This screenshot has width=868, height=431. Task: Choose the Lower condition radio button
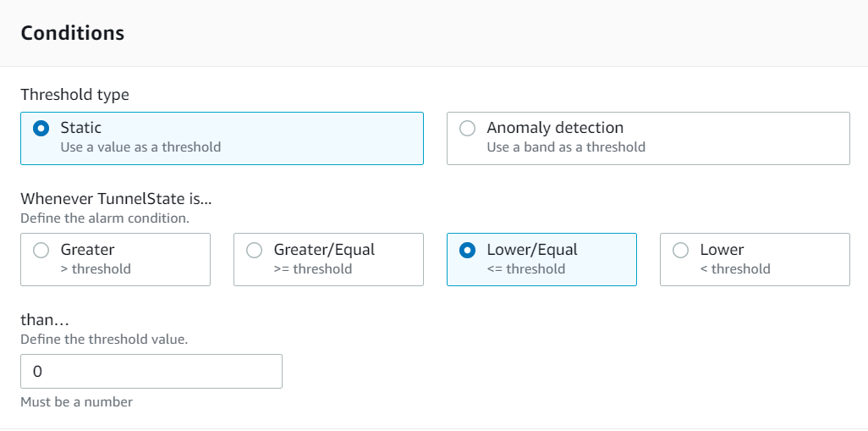click(x=679, y=251)
